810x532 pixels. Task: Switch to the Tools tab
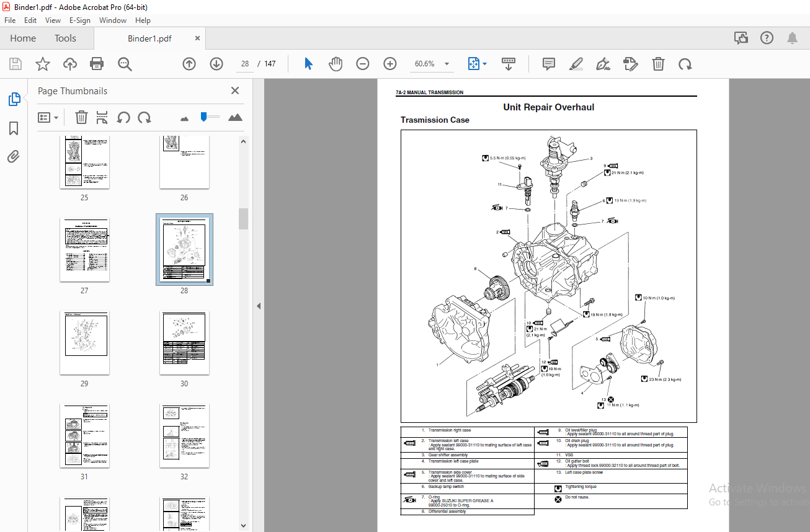coord(65,38)
